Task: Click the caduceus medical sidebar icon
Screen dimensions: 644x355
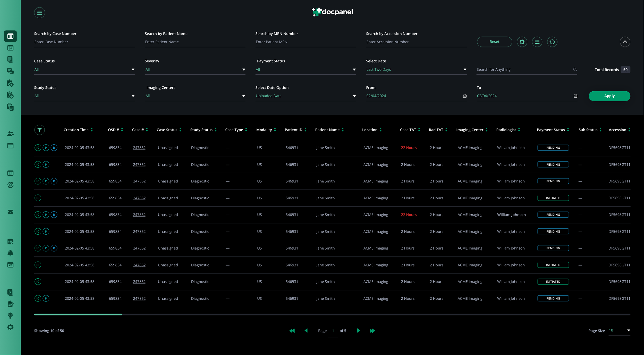Action: click(10, 315)
